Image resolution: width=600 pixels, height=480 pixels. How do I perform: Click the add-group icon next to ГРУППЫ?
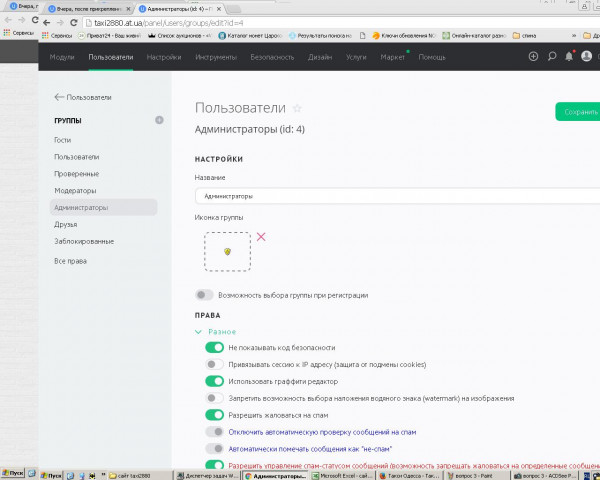point(159,121)
